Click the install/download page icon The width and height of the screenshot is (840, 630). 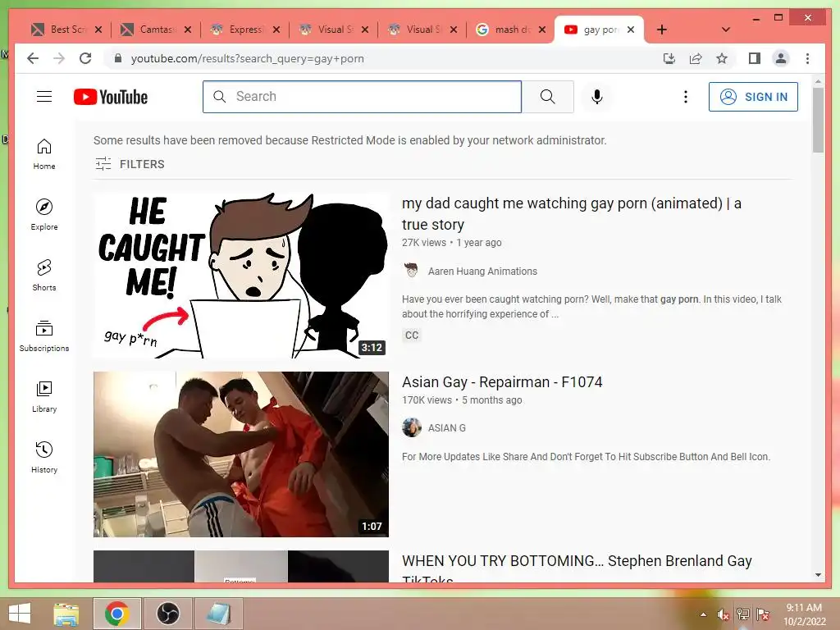[x=669, y=58]
